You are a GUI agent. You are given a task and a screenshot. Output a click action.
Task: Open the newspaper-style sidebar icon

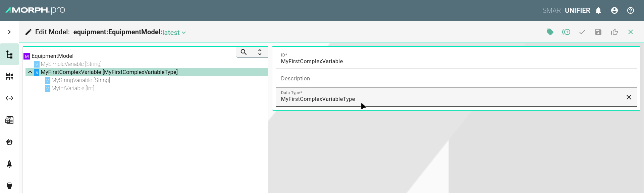[x=9, y=120]
